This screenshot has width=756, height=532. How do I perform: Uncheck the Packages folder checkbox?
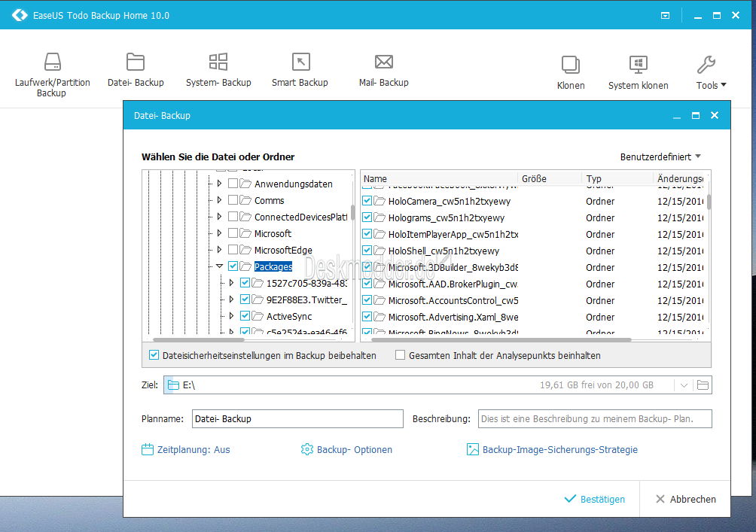point(233,266)
